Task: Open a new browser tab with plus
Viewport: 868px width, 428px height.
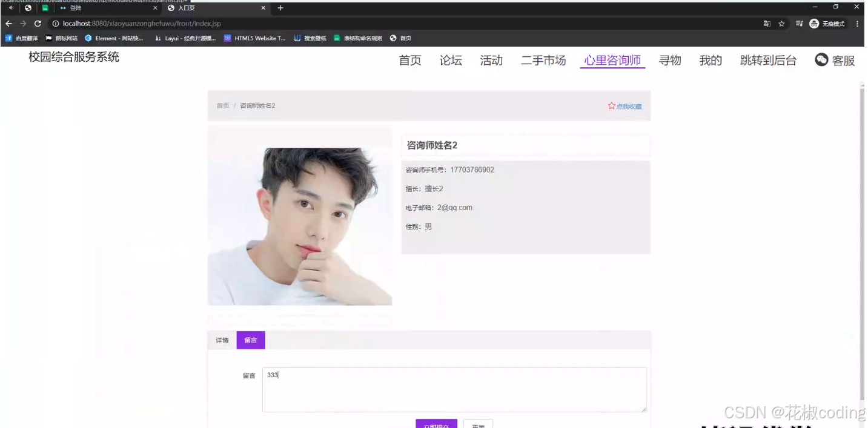Action: (280, 8)
